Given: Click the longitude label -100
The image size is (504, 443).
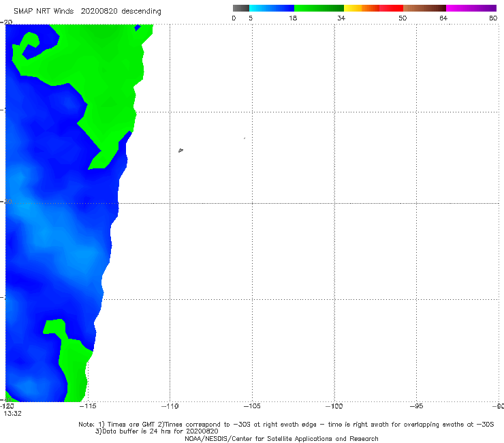Looking at the screenshot, I should 334,406.
